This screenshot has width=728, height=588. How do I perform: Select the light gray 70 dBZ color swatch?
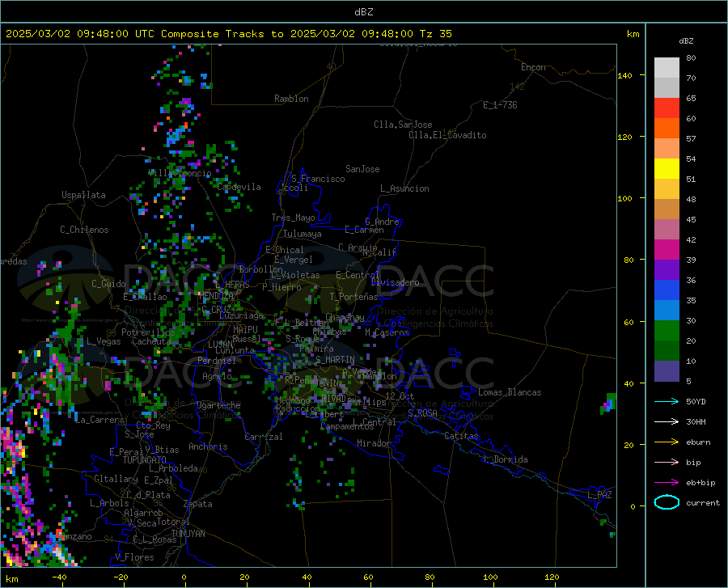click(x=667, y=68)
